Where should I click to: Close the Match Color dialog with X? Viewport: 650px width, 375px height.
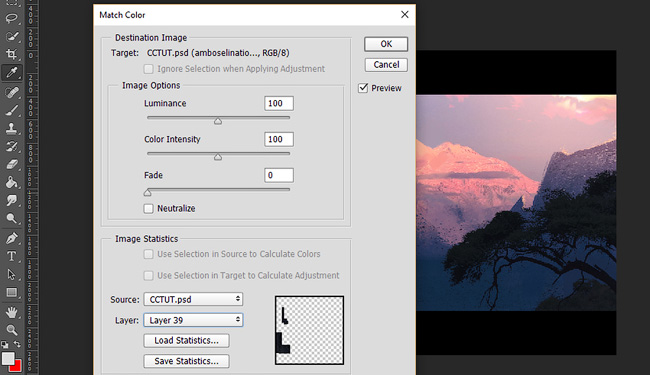[x=405, y=15]
